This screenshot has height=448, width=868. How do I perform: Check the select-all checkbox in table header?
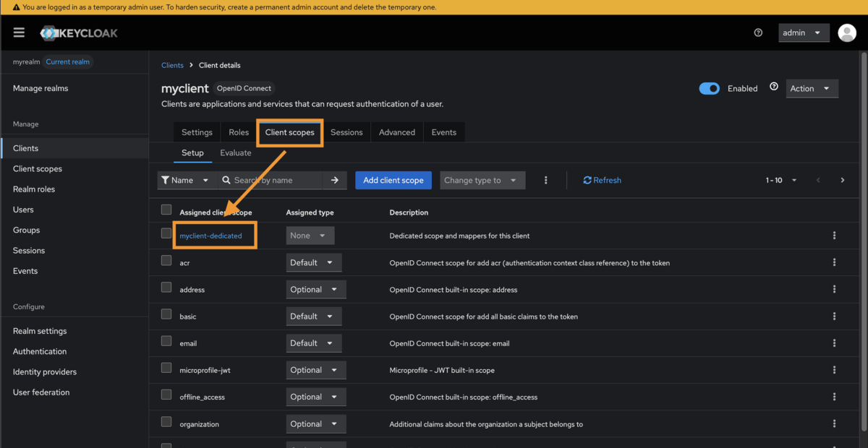166,210
